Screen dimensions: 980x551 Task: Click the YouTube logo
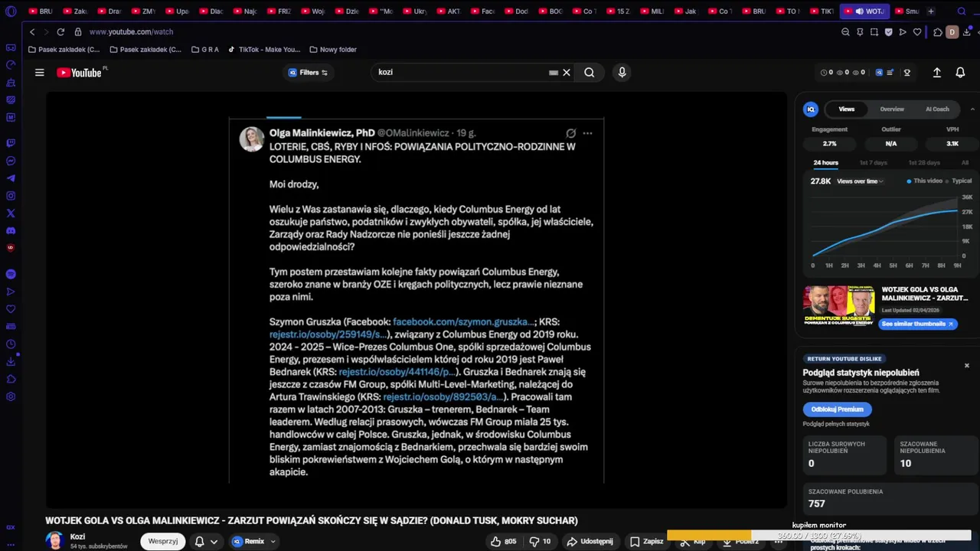[x=80, y=73]
